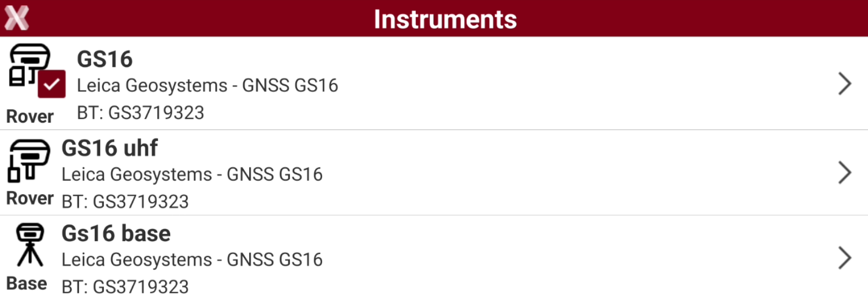Click BT: GS3719323 text in GS16 uhf row

(125, 202)
